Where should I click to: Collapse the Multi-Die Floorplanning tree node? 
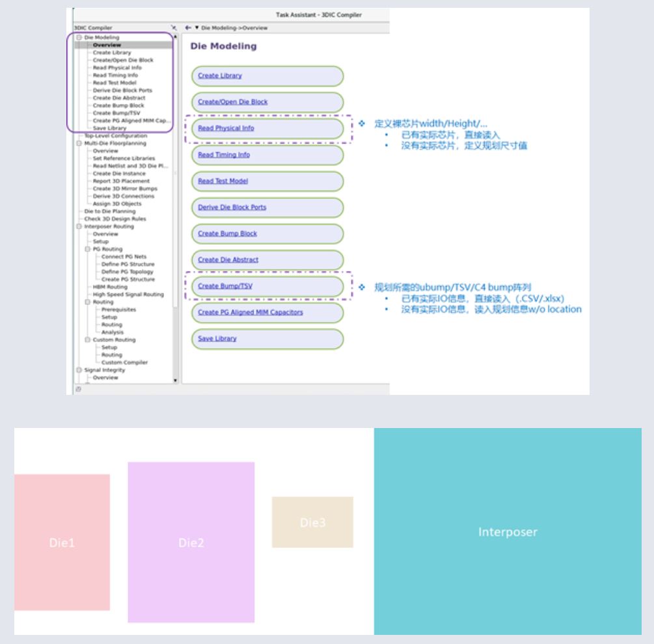79,143
